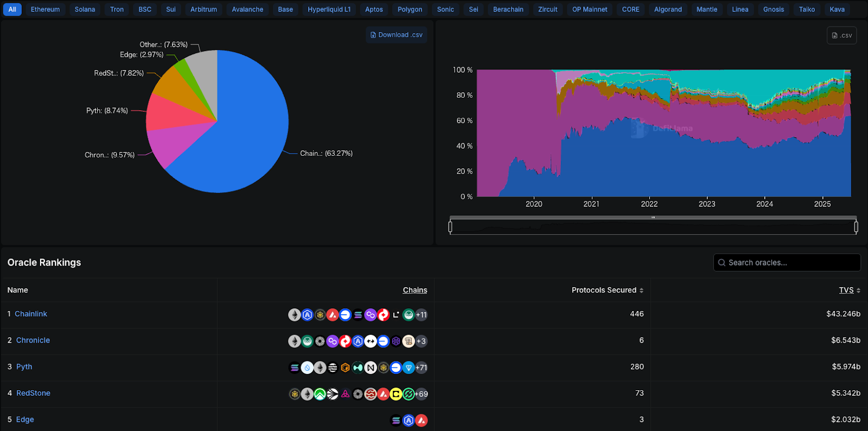Click Optimism icon in Chainlink row
868x431 pixels.
[384, 315]
